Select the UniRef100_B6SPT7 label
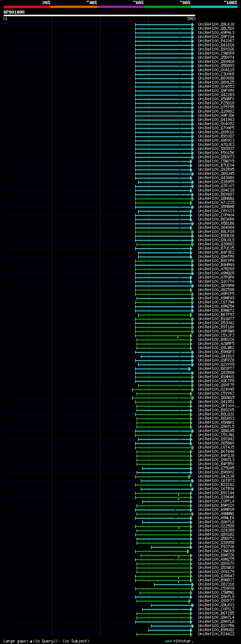 pyautogui.click(x=216, y=368)
